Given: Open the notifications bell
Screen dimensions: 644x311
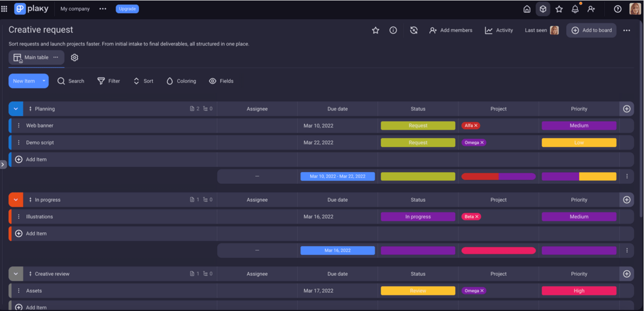Looking at the screenshot, I should point(574,9).
